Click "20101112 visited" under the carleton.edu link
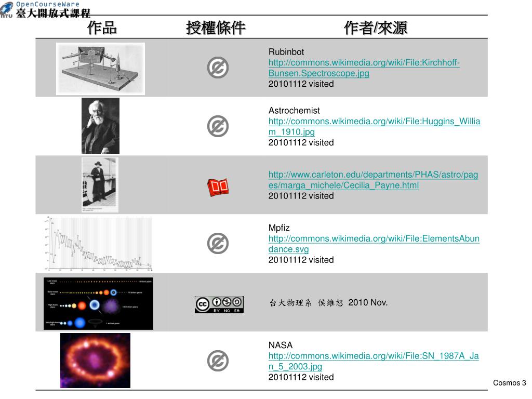The width and height of the screenshot is (532, 399). [x=301, y=196]
